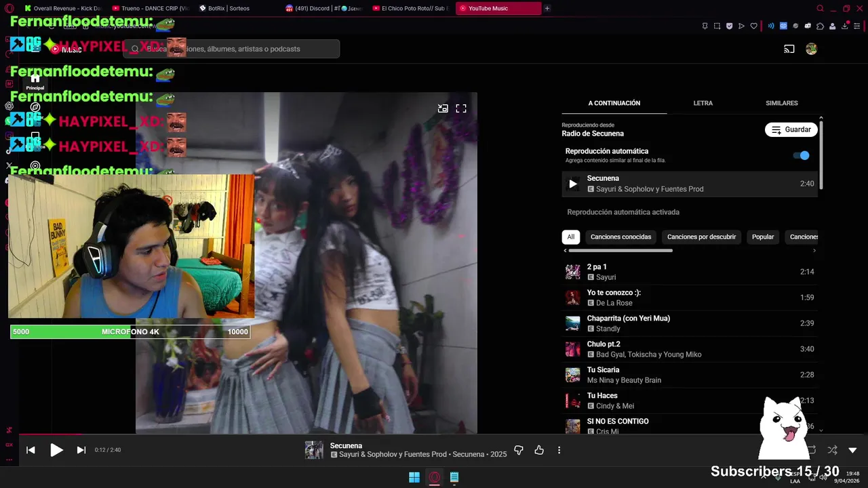The width and height of the screenshot is (868, 488).
Task: Open the browser downloads icon
Action: point(845,26)
